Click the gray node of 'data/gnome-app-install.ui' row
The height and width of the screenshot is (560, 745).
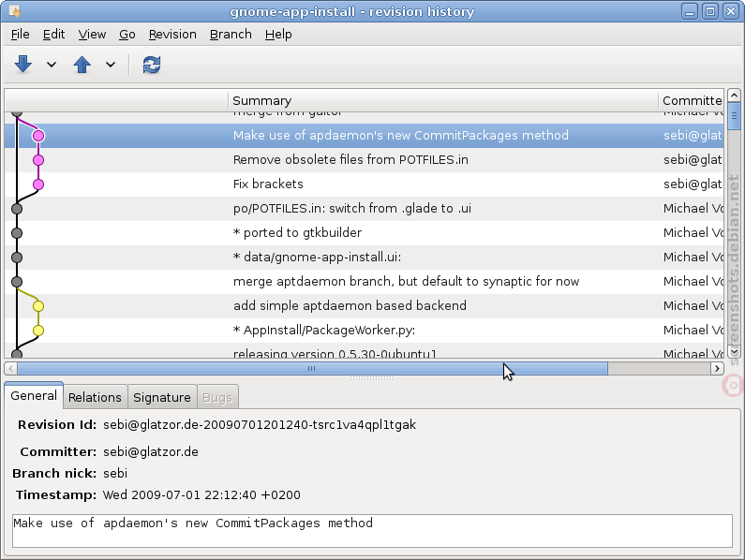[x=17, y=258]
